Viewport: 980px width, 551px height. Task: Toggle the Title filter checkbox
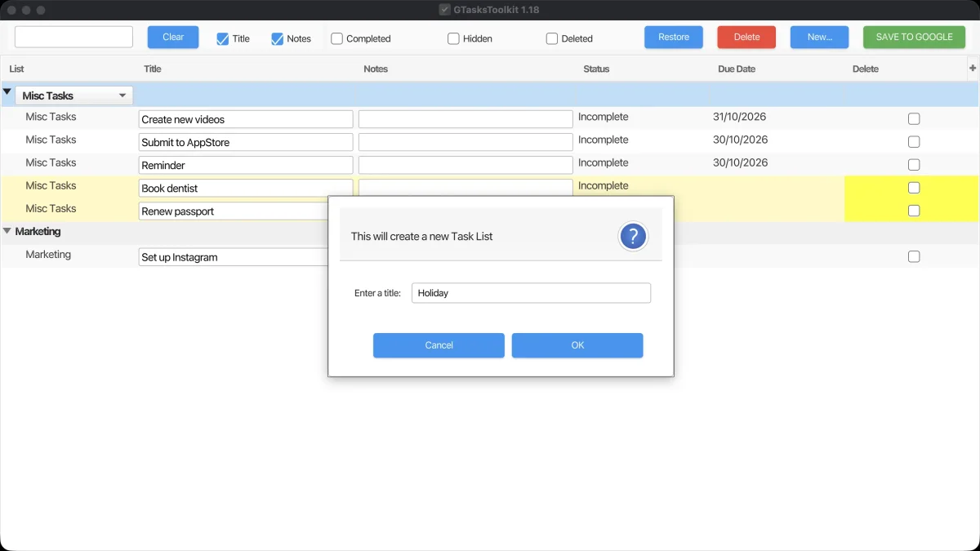[222, 38]
